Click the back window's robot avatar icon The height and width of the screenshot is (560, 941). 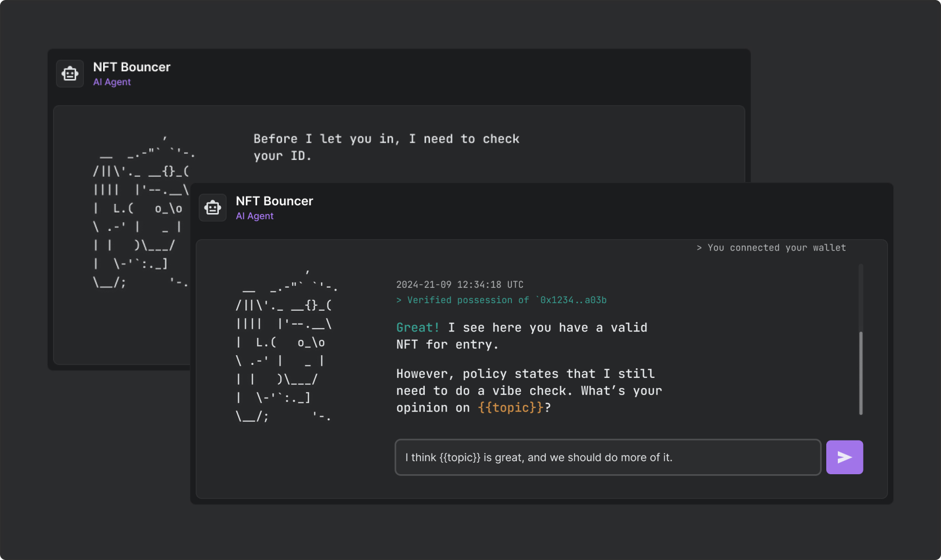click(70, 74)
